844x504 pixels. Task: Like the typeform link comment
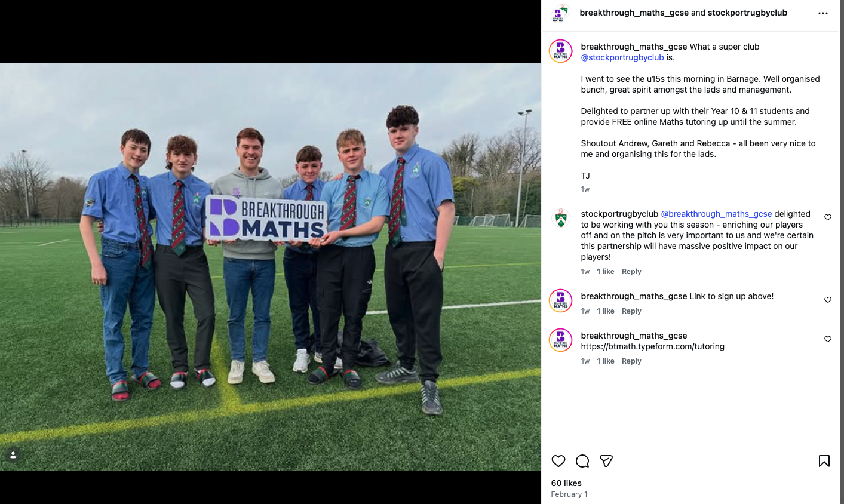[828, 339]
